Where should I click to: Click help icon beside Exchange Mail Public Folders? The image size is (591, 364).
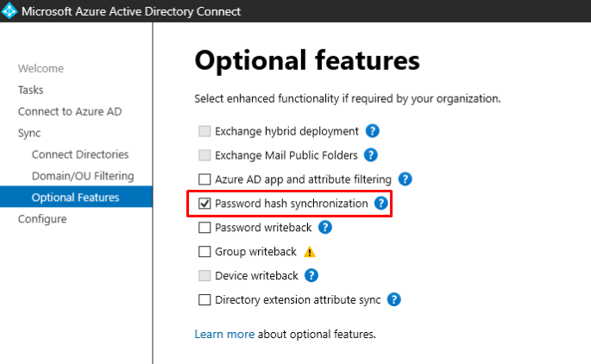[x=371, y=155]
